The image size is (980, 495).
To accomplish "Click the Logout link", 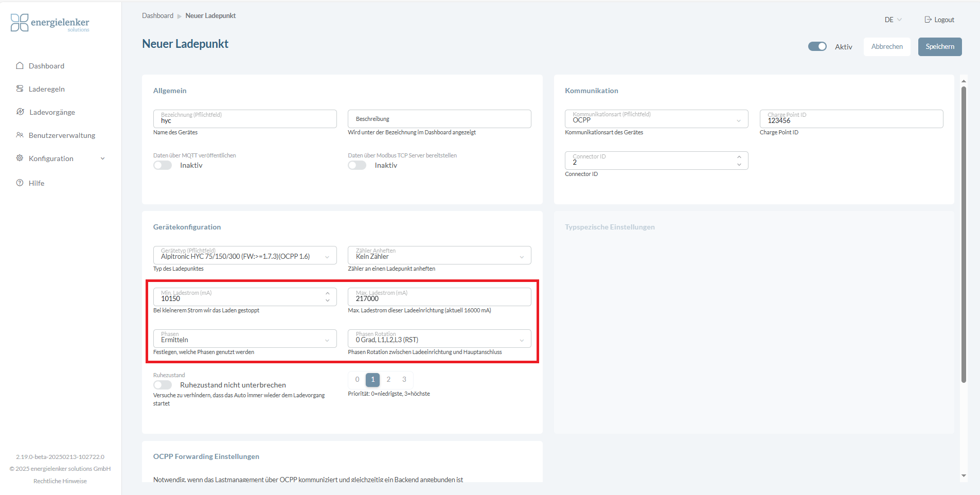I will [x=939, y=20].
